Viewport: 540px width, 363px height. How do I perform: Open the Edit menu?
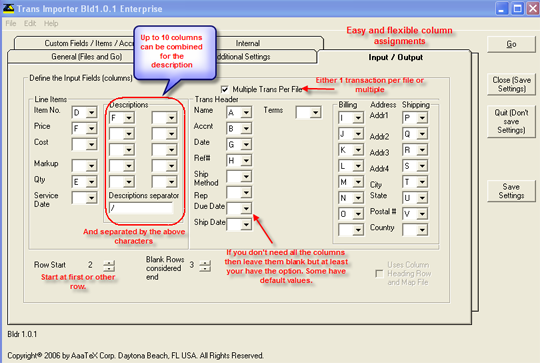click(30, 23)
